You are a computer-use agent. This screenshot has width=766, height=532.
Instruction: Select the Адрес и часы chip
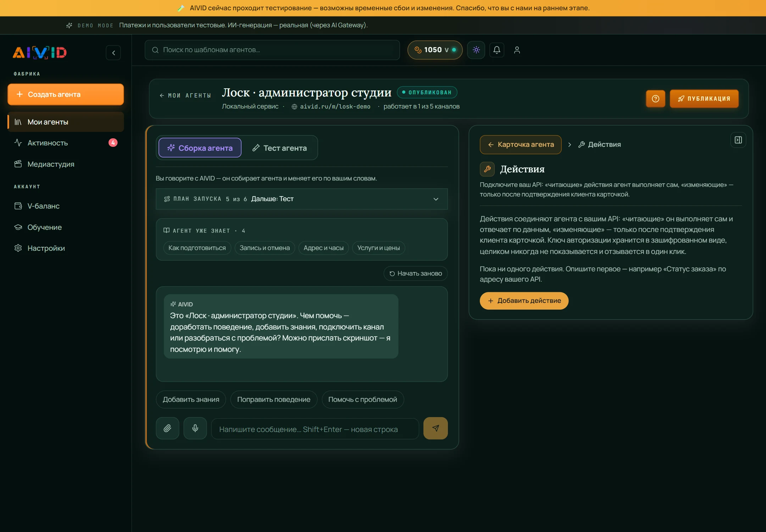[323, 248]
